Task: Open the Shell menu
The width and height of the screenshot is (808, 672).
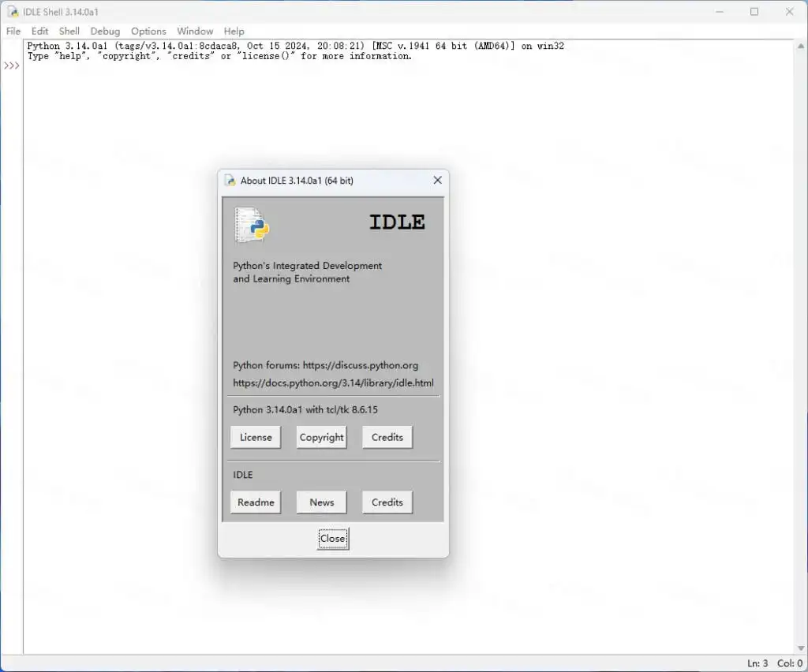Action: (69, 32)
